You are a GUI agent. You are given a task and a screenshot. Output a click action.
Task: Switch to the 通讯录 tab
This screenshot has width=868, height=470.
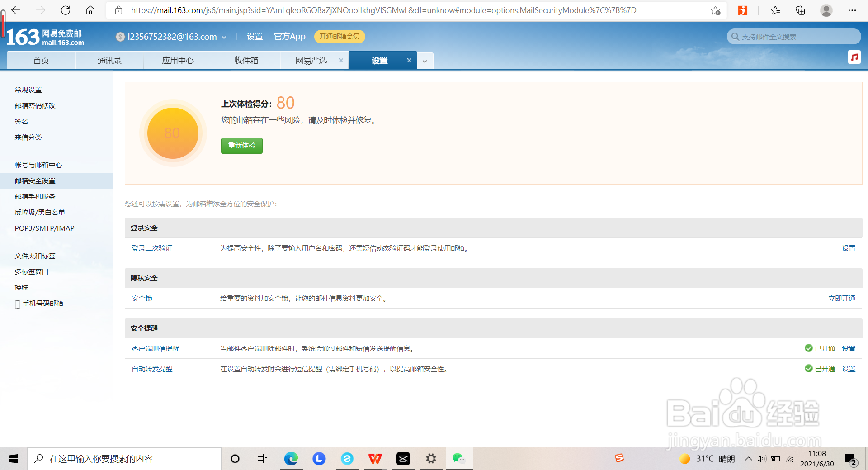pos(109,60)
